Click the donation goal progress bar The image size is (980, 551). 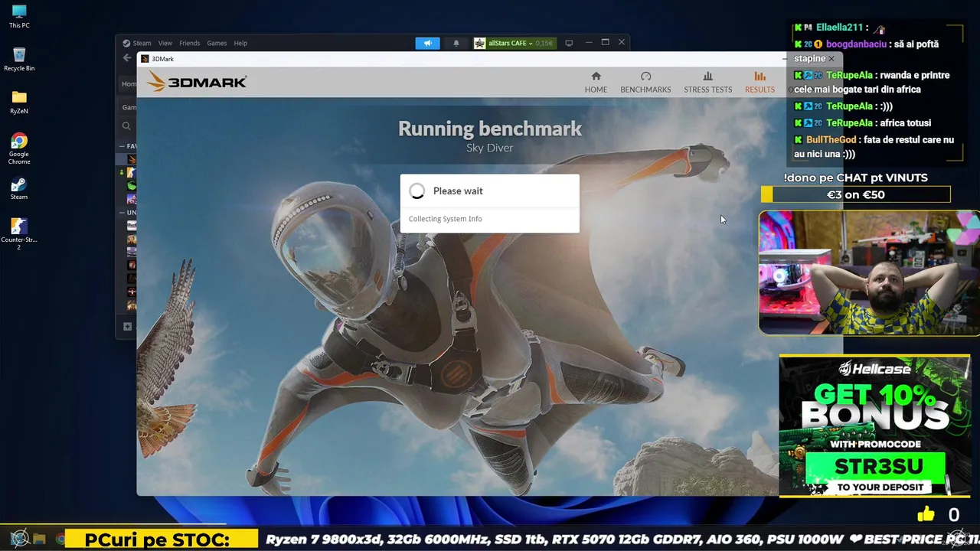(x=855, y=195)
